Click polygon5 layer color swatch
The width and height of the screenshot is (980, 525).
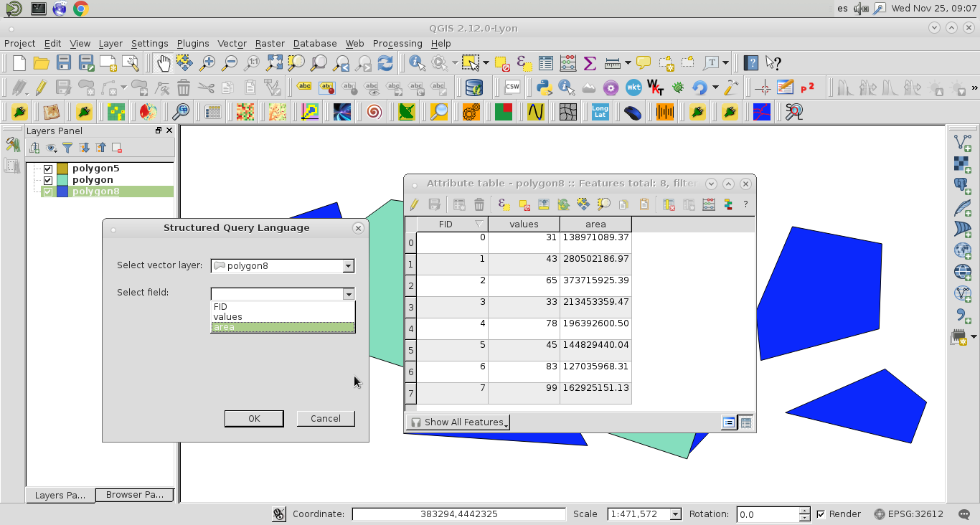[x=62, y=169]
